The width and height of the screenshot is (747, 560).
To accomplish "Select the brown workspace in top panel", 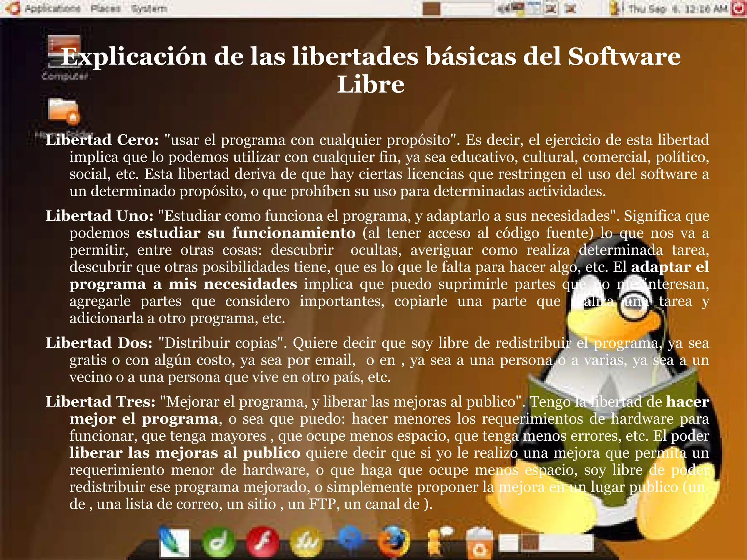I will click(x=431, y=9).
